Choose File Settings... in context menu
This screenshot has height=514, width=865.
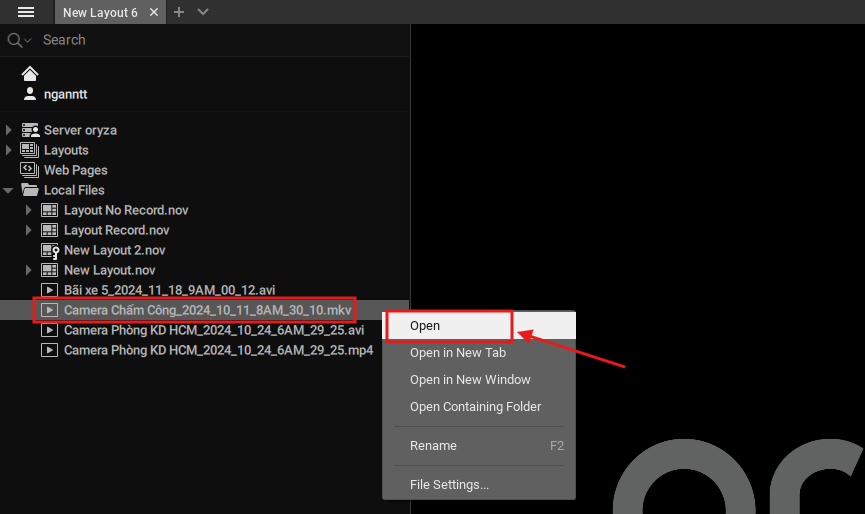pyautogui.click(x=479, y=485)
